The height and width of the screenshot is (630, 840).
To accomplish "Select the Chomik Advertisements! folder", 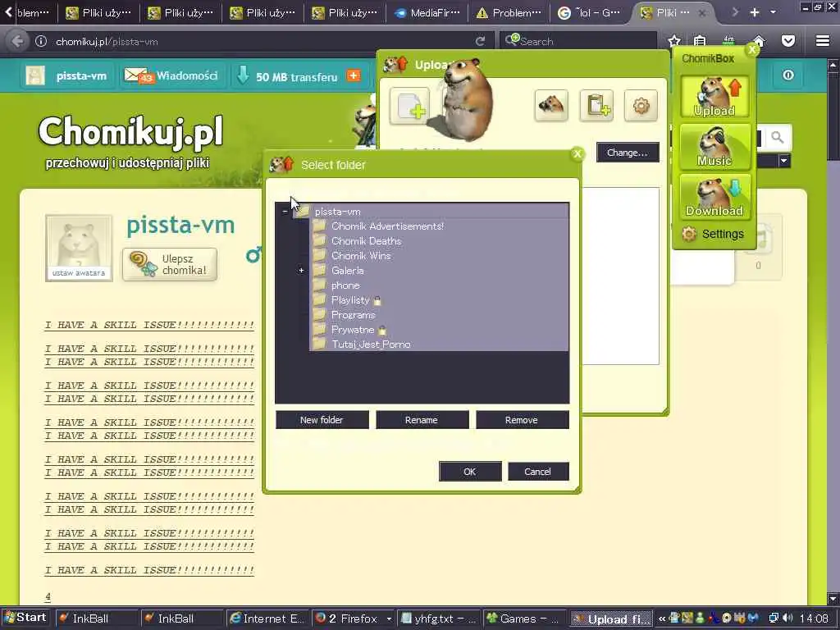I will [x=387, y=226].
